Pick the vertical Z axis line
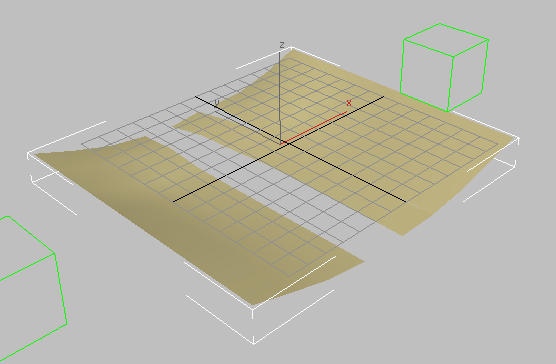 pos(280,96)
